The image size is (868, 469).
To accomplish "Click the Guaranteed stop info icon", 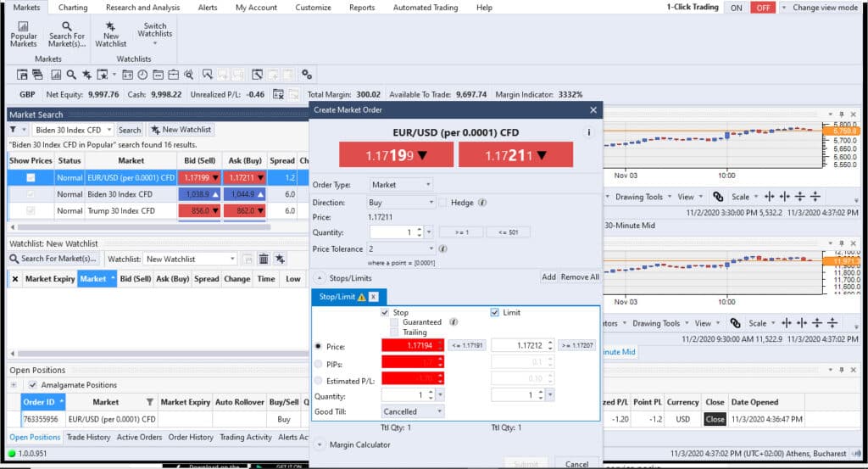I will tap(454, 322).
